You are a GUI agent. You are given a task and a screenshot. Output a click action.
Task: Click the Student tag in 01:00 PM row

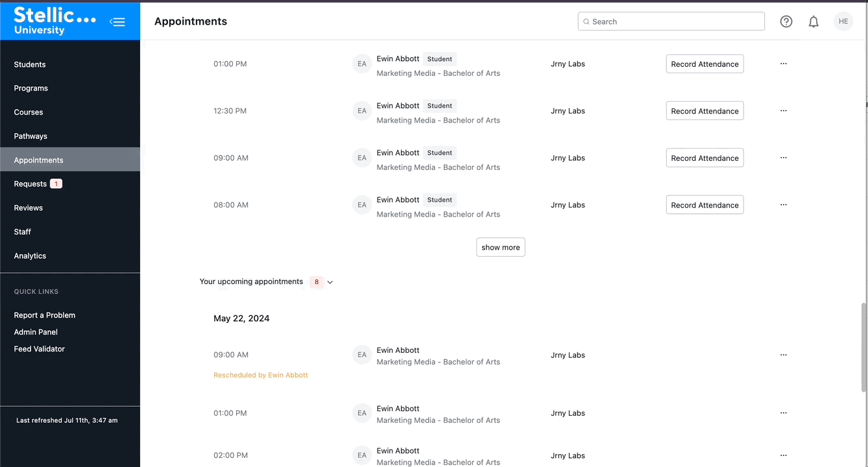440,59
